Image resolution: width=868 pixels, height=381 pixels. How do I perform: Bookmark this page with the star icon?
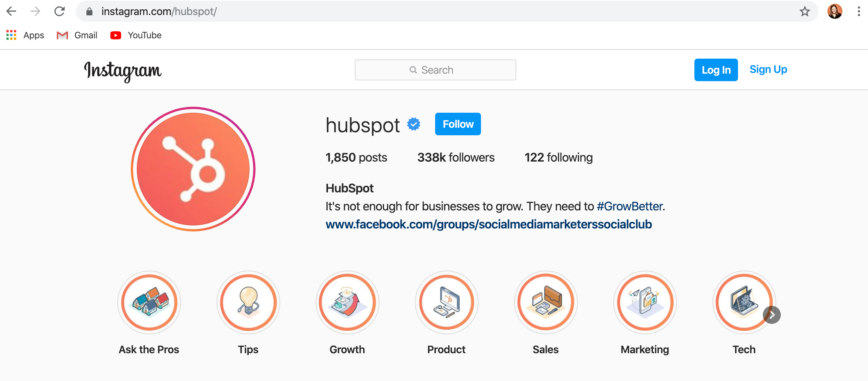pyautogui.click(x=804, y=12)
